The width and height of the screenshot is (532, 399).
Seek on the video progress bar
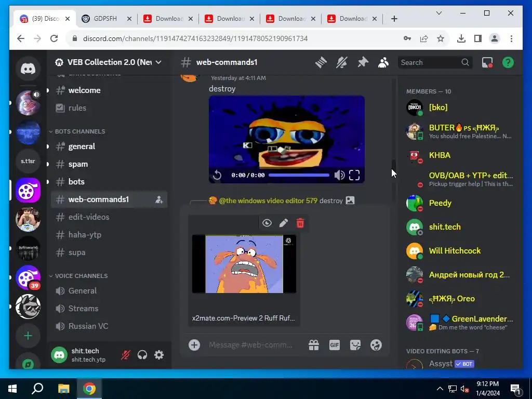pyautogui.click(x=299, y=175)
